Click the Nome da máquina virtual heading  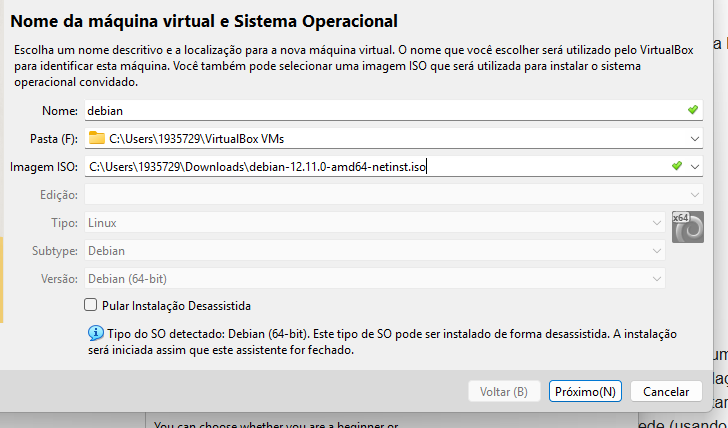(x=204, y=21)
